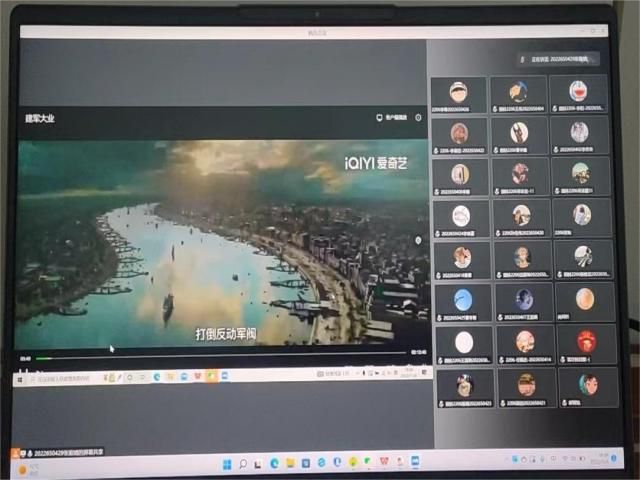
Task: Click the shared screen's search box
Action: [62, 377]
